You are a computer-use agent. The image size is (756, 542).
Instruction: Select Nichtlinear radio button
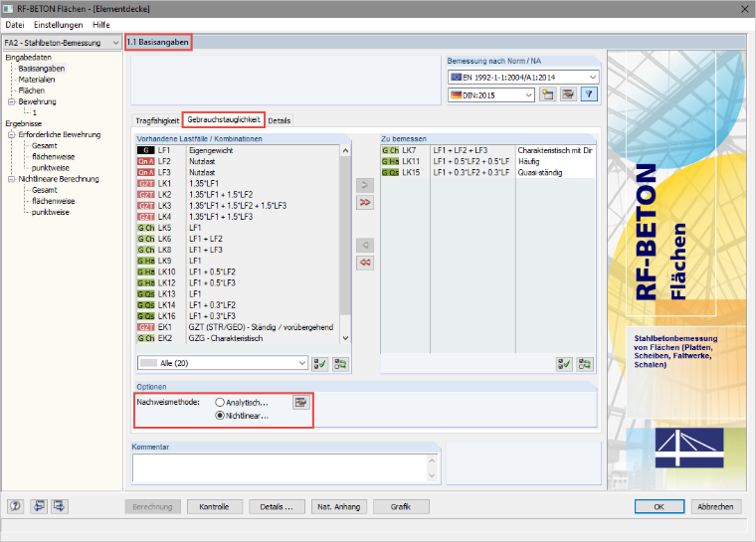(x=220, y=416)
